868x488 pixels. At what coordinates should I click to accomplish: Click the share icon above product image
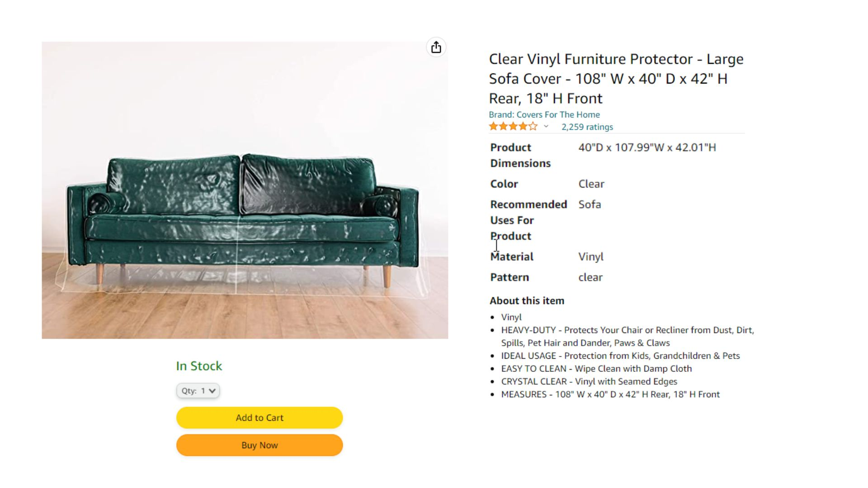coord(436,47)
